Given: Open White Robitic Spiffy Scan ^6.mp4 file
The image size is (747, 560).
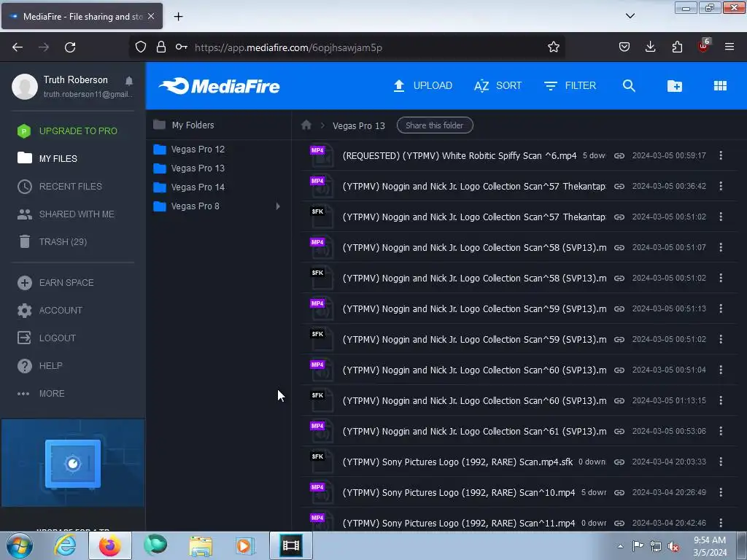Looking at the screenshot, I should click(x=460, y=156).
